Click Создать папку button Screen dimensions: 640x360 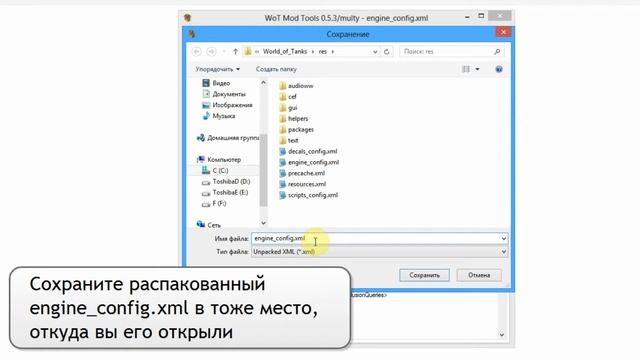point(276,69)
